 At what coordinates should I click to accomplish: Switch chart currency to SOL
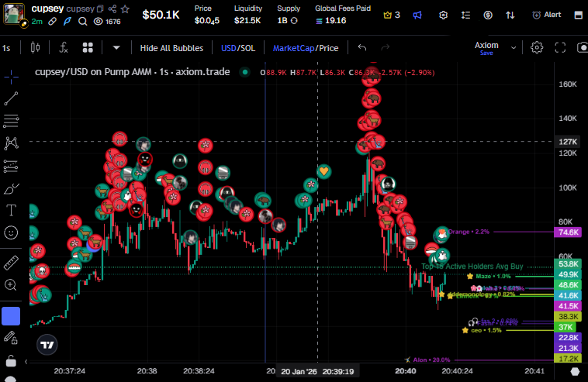pos(248,48)
